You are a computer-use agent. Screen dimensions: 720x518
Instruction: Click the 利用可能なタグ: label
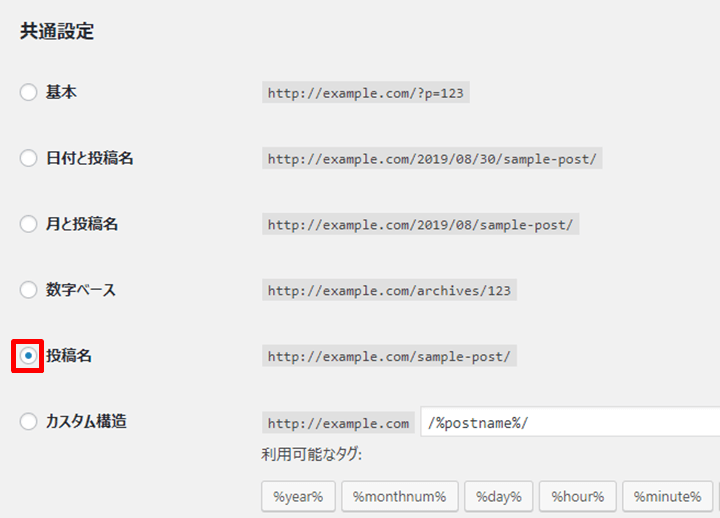tap(312, 455)
